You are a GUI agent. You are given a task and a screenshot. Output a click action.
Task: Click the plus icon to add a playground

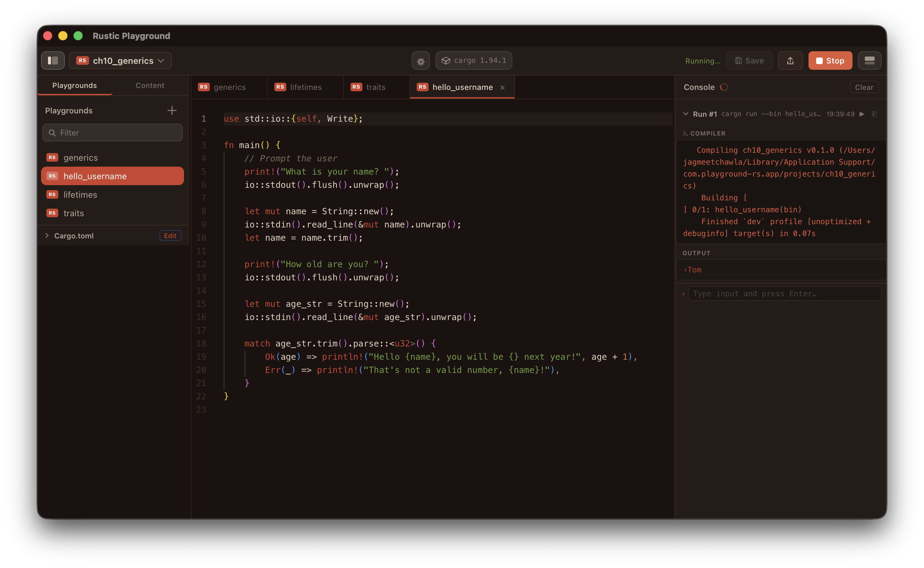click(x=171, y=110)
